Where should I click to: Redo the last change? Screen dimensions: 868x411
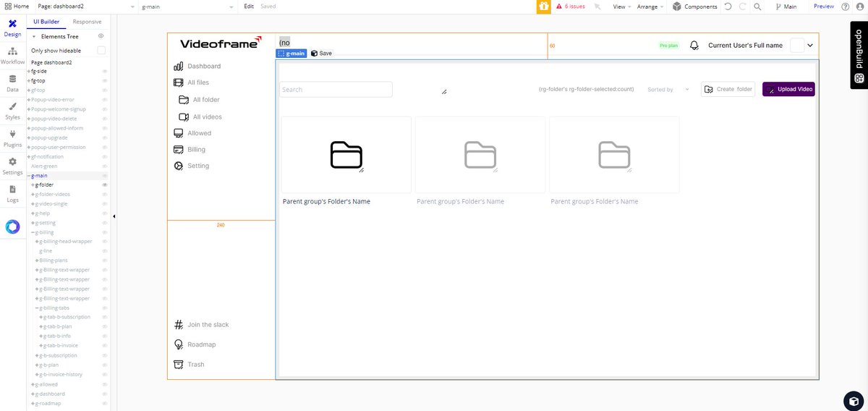[742, 7]
